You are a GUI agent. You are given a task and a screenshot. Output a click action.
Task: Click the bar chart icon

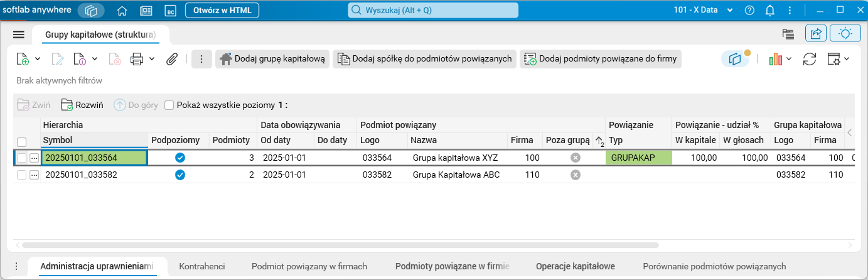click(x=776, y=59)
